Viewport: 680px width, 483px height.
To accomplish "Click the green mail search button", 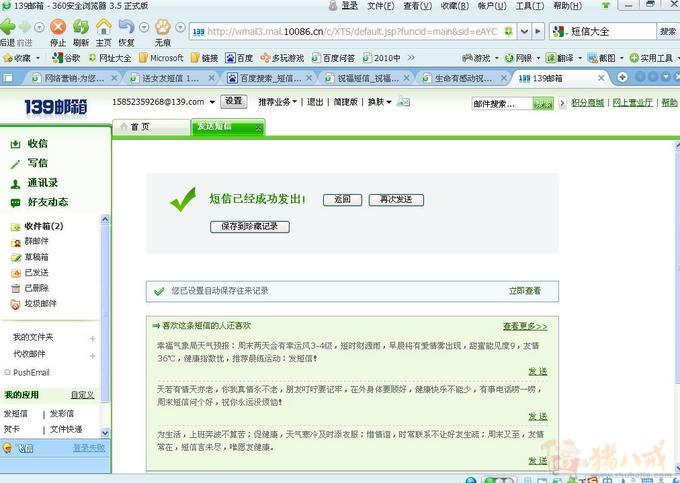I will 543,104.
